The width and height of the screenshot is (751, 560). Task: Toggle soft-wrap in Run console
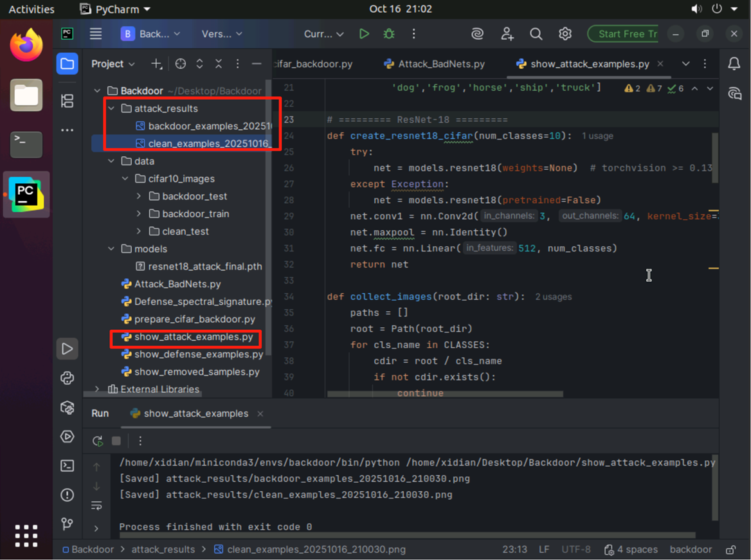[96, 506]
